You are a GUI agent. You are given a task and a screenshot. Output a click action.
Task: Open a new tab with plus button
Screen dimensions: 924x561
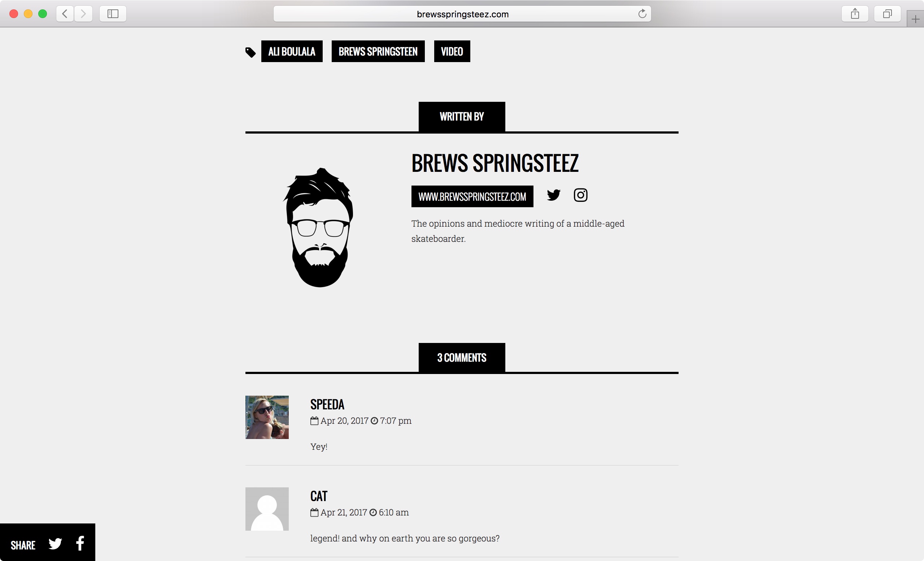915,19
